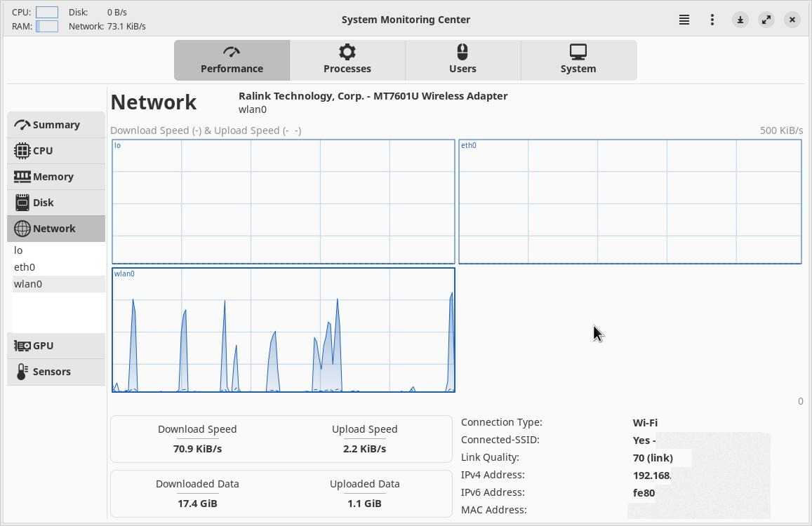Image resolution: width=812 pixels, height=526 pixels.
Task: Open the three-dot main menu
Action: tap(712, 20)
